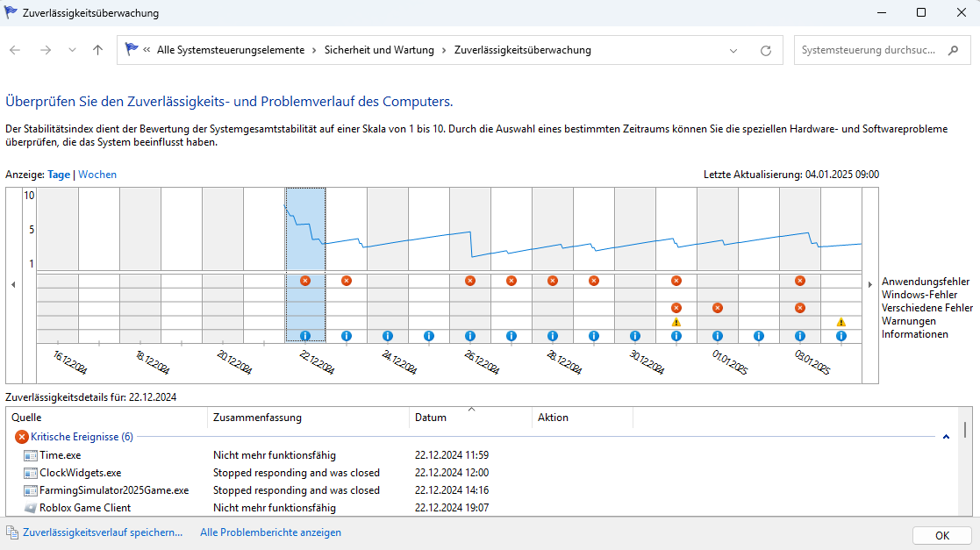This screenshot has height=550, width=980.
Task: Focus the Systemsteuerung durchsuchen search field
Action: [x=870, y=50]
